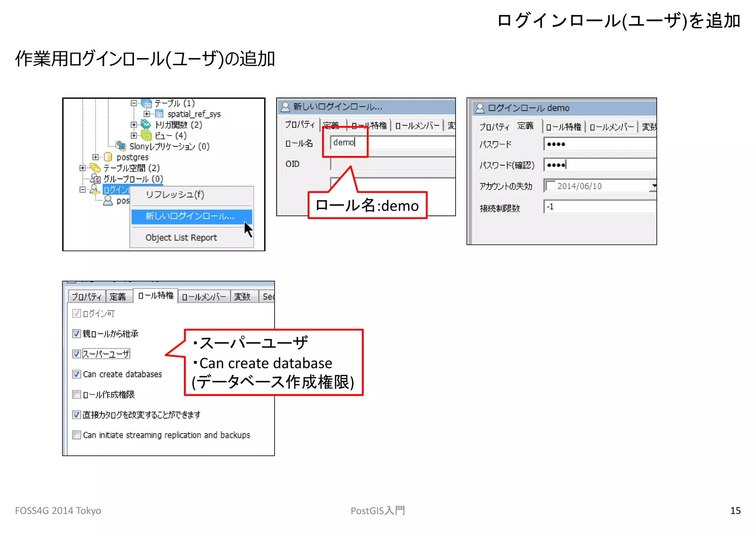Expand the postgres database node

tap(95, 157)
